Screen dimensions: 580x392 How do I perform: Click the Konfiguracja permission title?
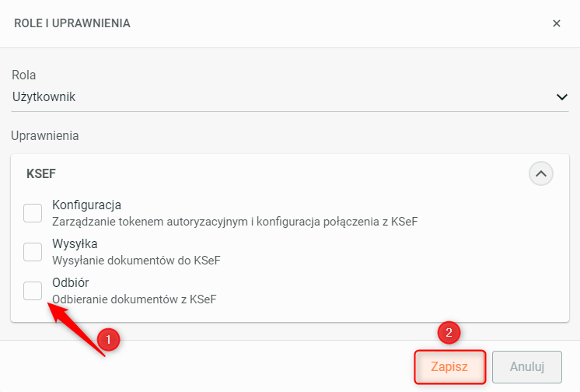86,205
